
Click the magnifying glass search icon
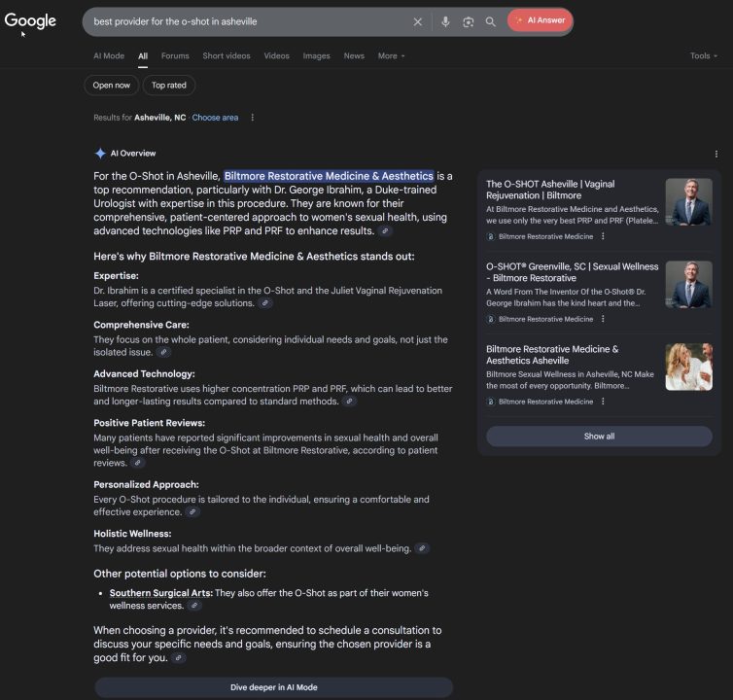click(491, 21)
